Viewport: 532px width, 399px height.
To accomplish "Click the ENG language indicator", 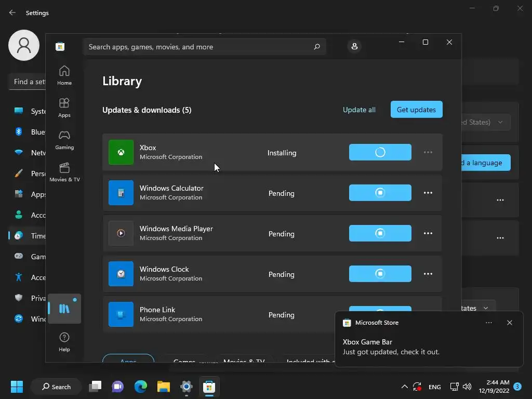I will click(435, 387).
